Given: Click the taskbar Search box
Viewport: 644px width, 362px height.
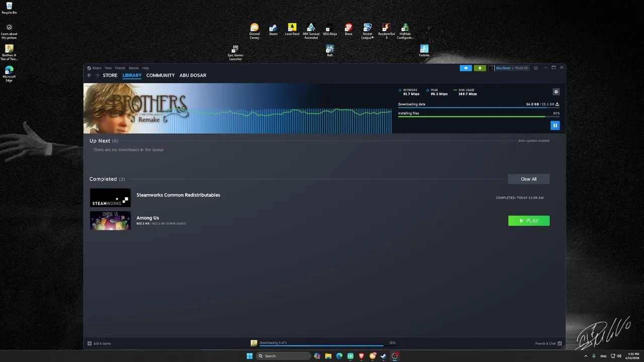Looking at the screenshot, I should (x=284, y=356).
